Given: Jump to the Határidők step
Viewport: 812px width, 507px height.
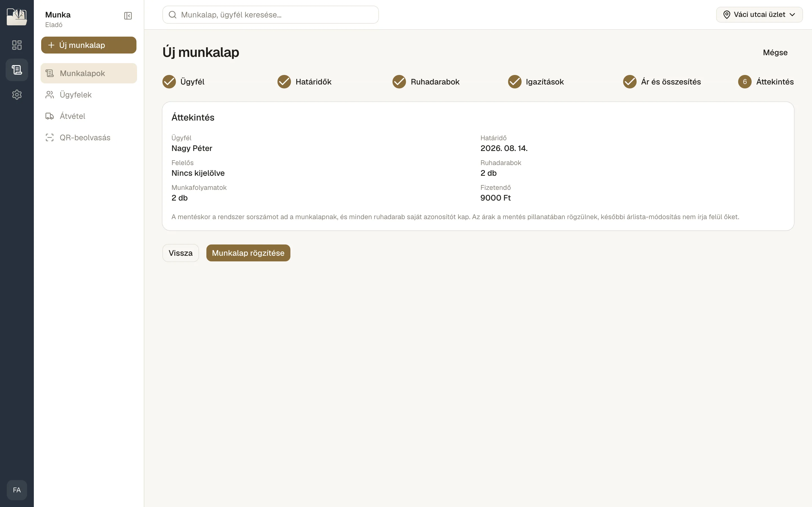Looking at the screenshot, I should tap(304, 82).
